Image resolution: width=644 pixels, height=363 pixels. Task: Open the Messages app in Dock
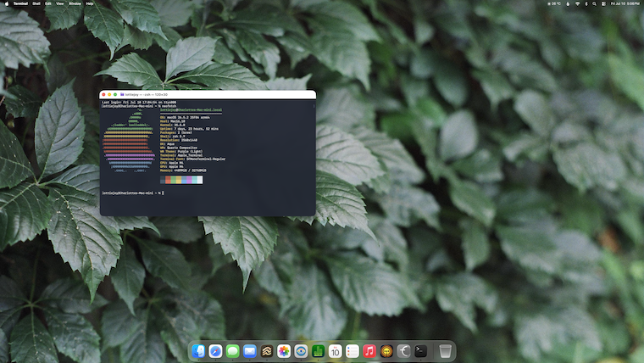[x=232, y=351]
